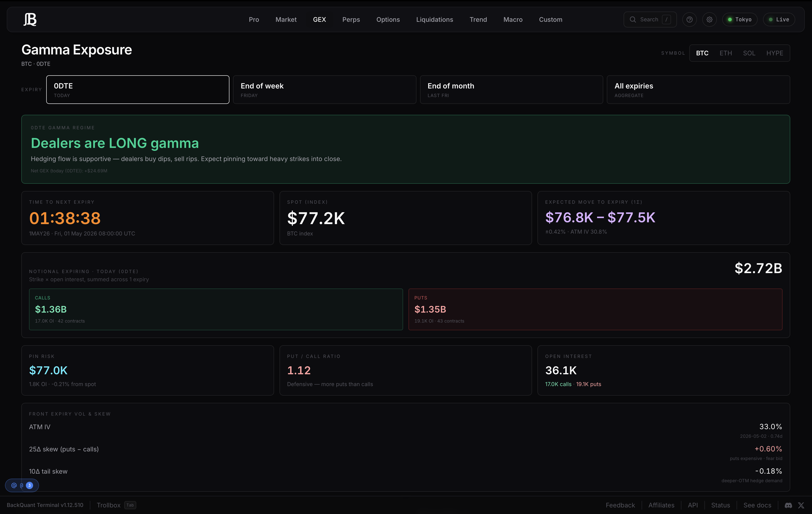Switch symbol to HYPE

coord(775,53)
